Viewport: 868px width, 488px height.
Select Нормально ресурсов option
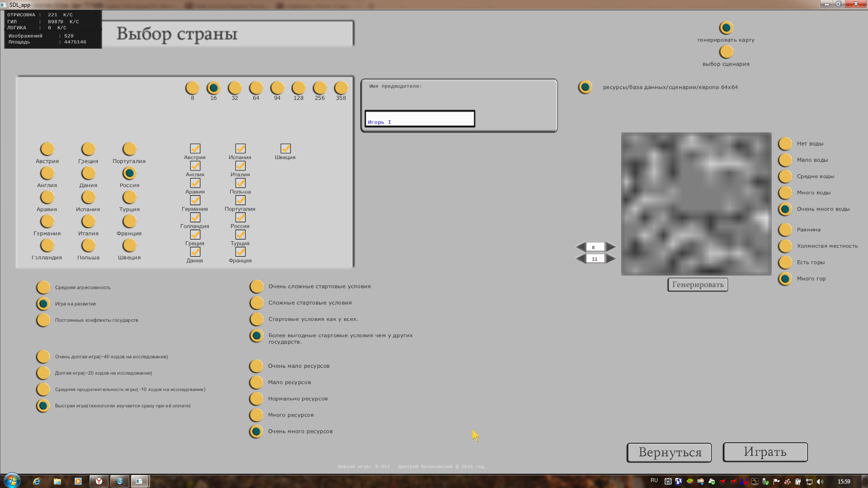click(256, 399)
